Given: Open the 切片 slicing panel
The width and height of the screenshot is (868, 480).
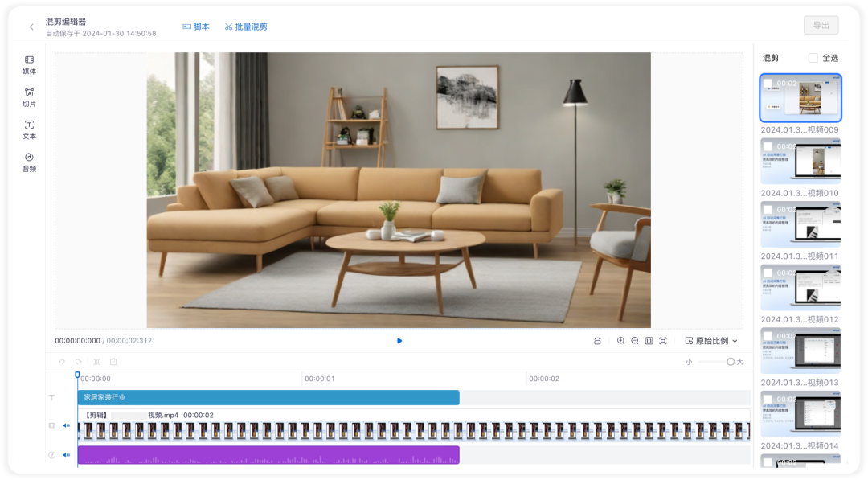Looking at the screenshot, I should point(30,97).
